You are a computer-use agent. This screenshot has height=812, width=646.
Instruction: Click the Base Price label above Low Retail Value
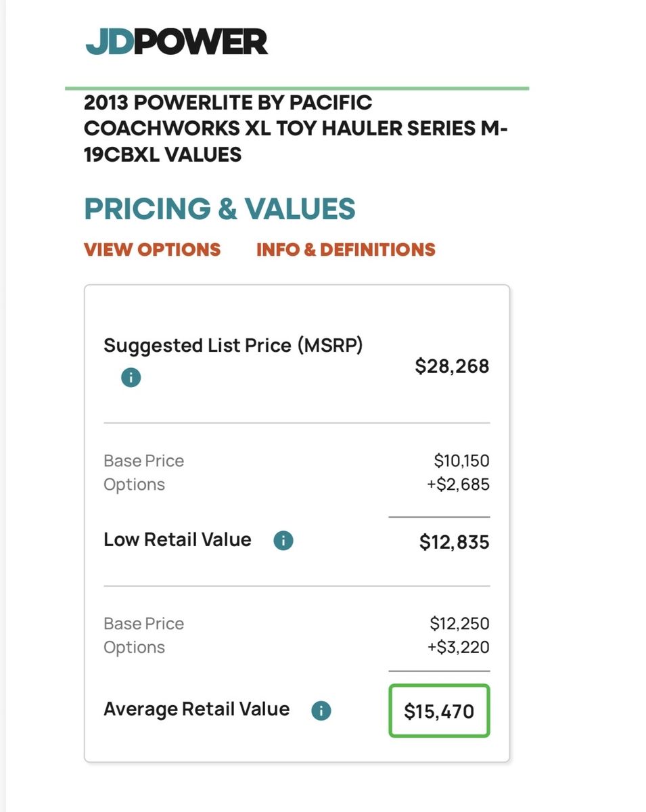143,461
